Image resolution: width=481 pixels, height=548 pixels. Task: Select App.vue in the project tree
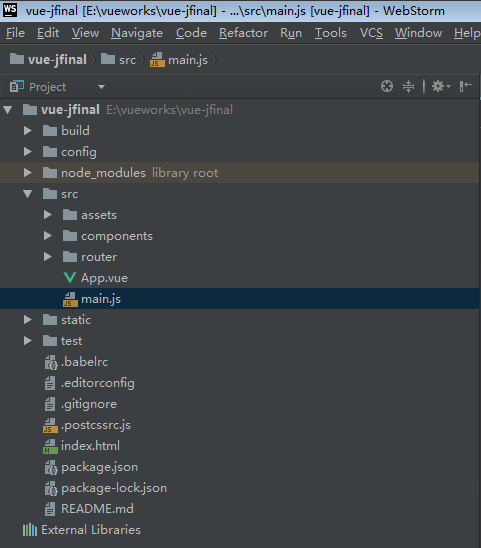[x=104, y=278]
